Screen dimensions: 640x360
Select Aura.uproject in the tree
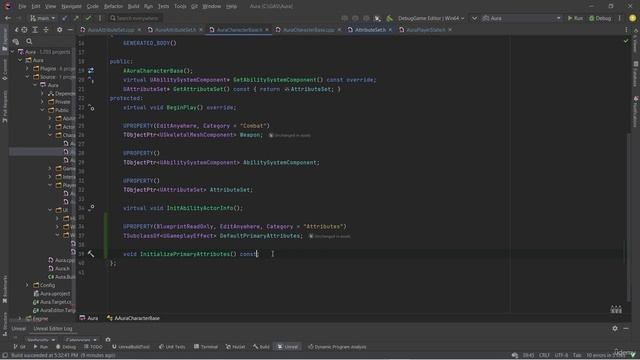coord(52,293)
